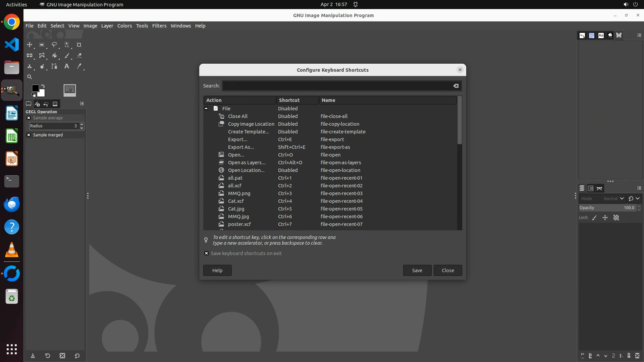644x362 pixels.
Task: Select the Bucket Fill tool
Action: coord(54,56)
